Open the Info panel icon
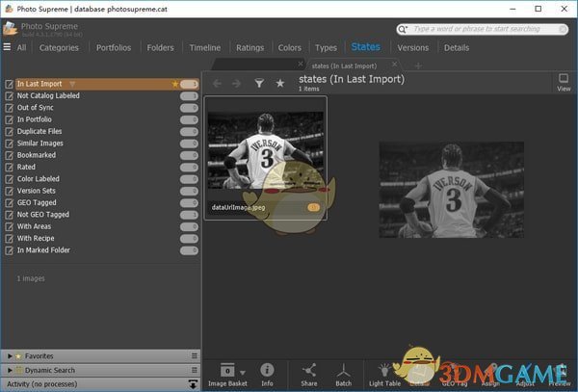This screenshot has height=392, width=578. tap(267, 373)
